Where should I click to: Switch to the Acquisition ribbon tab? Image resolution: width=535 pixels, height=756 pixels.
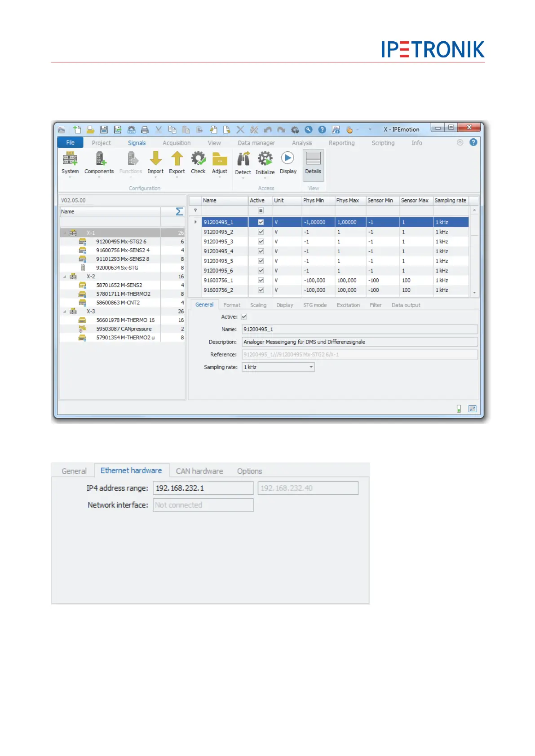[x=177, y=143]
